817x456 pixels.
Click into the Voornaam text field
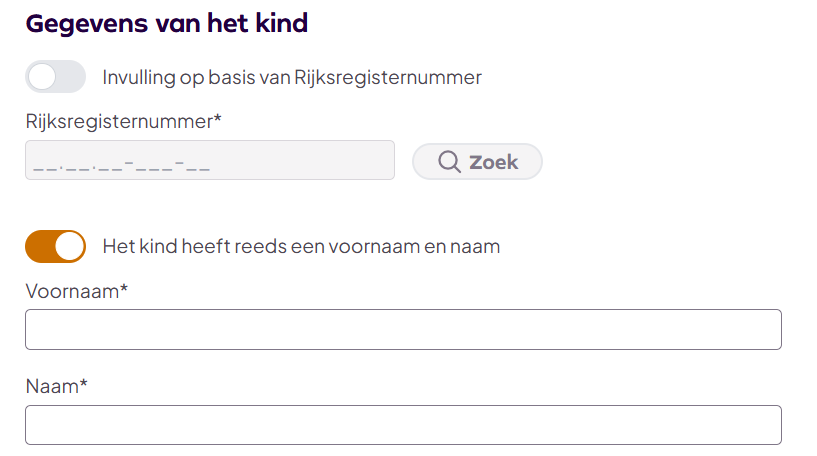point(403,330)
